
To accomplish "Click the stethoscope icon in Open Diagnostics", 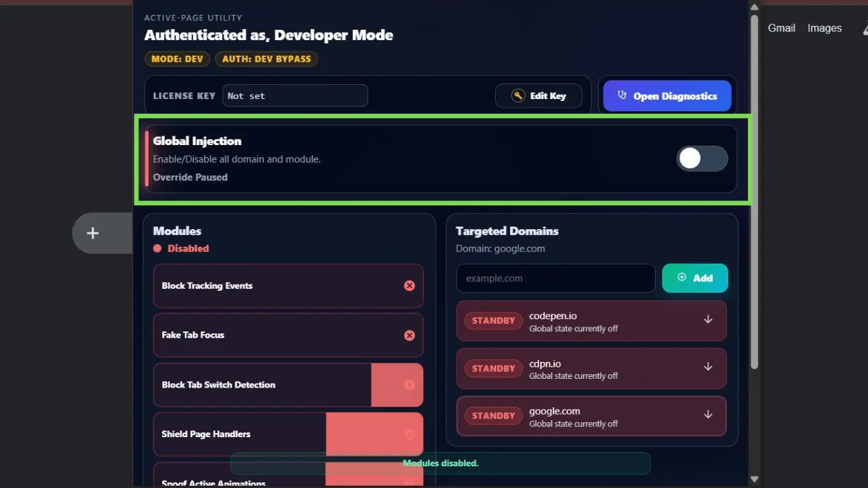I will point(622,96).
